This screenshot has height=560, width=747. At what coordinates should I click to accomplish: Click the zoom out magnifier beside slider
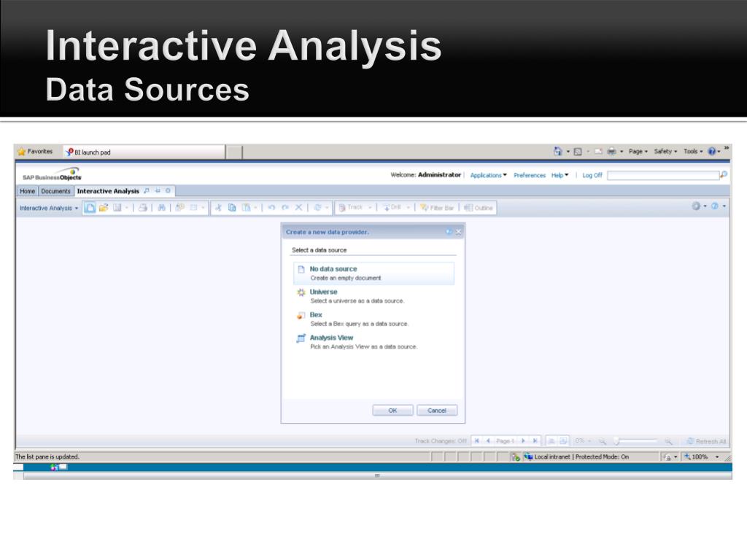click(x=602, y=441)
